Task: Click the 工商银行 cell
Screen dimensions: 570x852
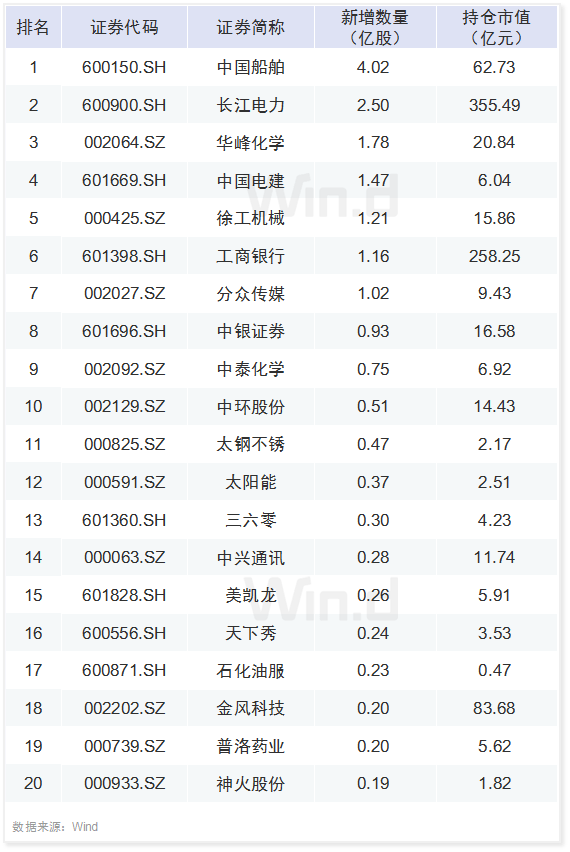Action: point(250,256)
